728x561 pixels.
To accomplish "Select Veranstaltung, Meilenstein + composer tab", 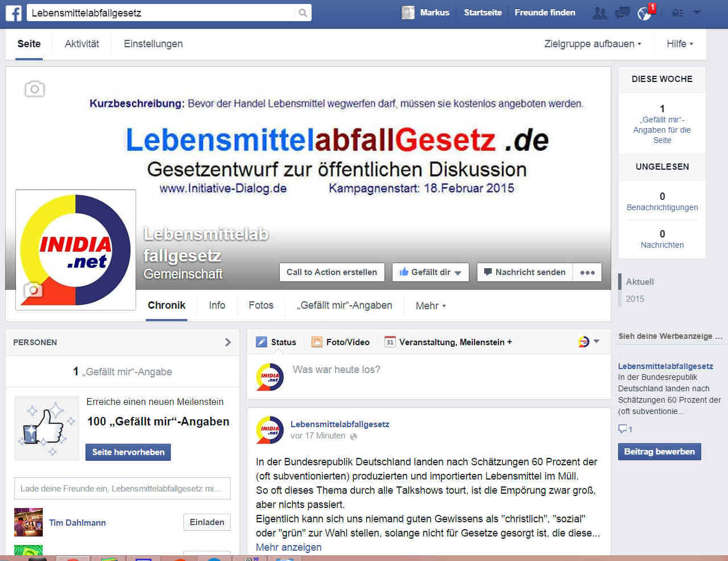I will coord(448,342).
